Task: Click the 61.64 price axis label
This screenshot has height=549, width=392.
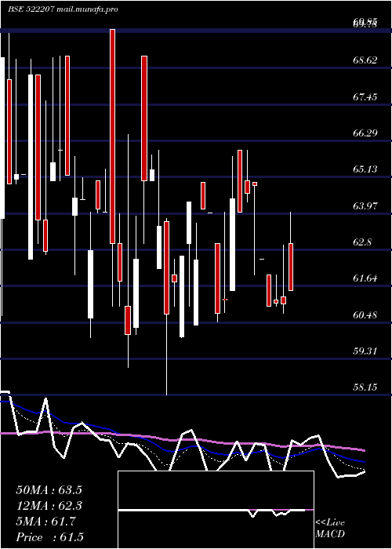Action: pos(365,278)
